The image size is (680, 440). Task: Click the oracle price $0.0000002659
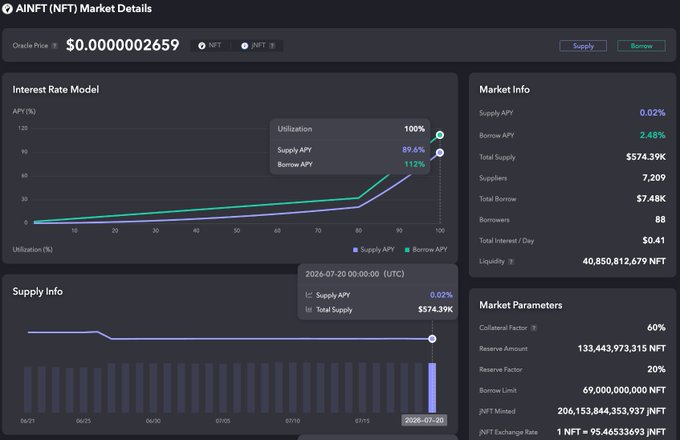click(x=122, y=45)
